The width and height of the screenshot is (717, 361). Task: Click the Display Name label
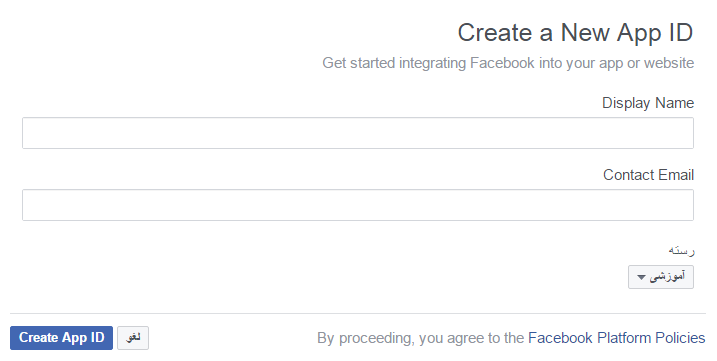[647, 103]
